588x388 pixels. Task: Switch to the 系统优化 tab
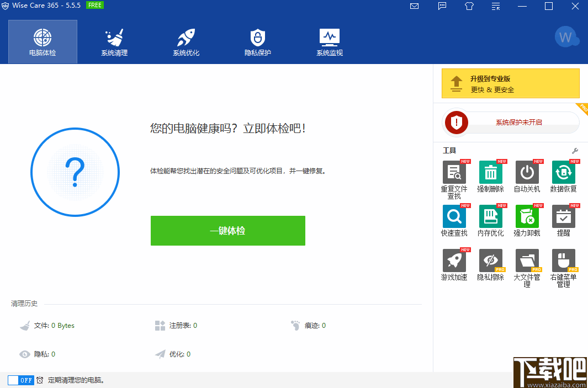point(186,41)
